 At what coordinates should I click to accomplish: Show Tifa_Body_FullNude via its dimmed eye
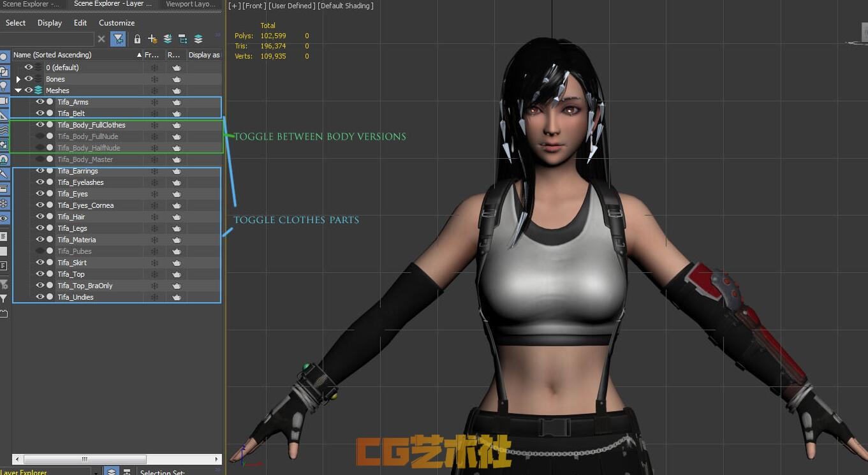click(40, 136)
